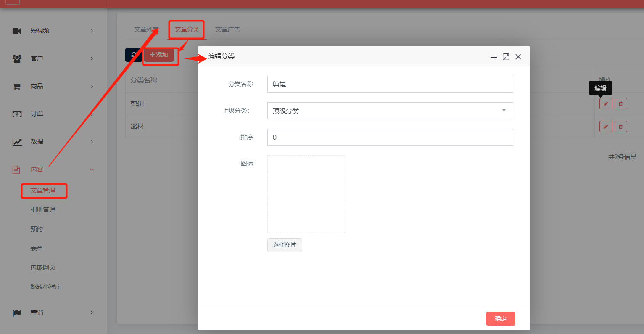Image resolution: width=644 pixels, height=334 pixels.
Task: Open the 客户 sidebar menu label
Action: (37, 58)
